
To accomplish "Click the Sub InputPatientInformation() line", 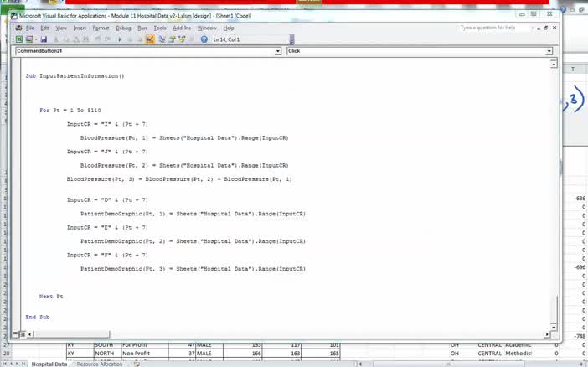I will (75, 75).
